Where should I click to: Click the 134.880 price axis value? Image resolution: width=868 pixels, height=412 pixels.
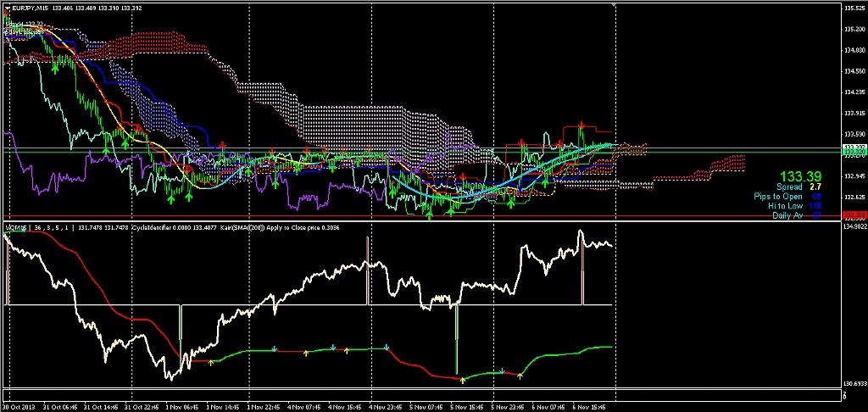click(x=854, y=50)
